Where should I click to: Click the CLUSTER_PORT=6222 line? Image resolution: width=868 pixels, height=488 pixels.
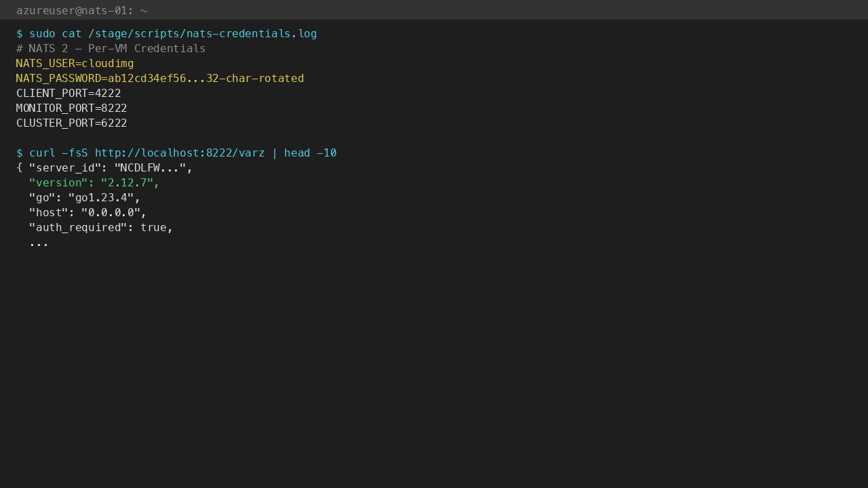(71, 123)
